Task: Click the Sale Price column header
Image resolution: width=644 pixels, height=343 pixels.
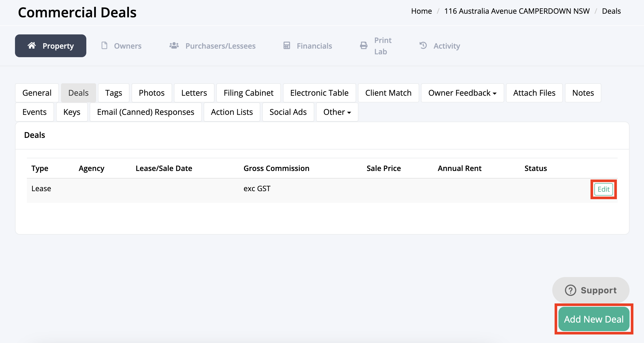Action: pos(384,168)
